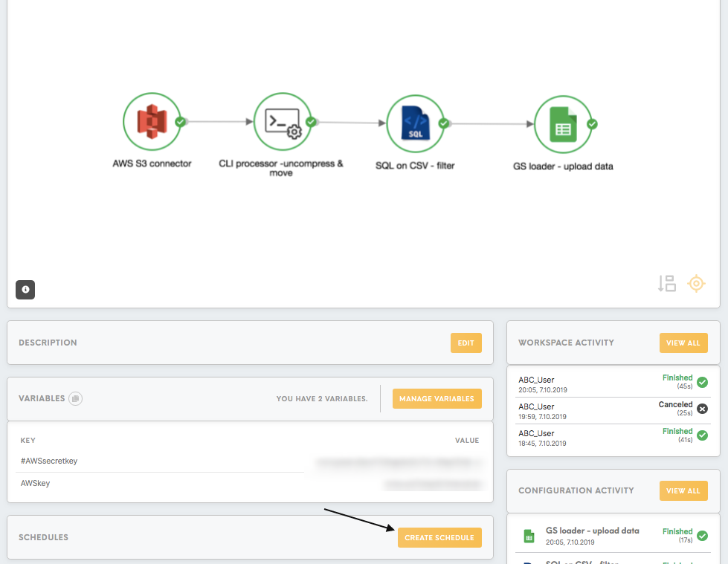Image resolution: width=728 pixels, height=564 pixels.
Task: Center the flow with target icon
Action: [x=697, y=283]
